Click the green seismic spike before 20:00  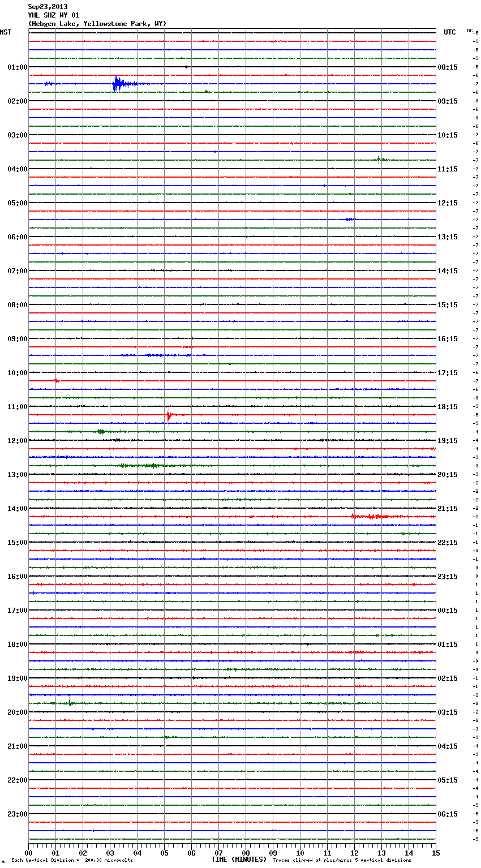click(x=70, y=702)
